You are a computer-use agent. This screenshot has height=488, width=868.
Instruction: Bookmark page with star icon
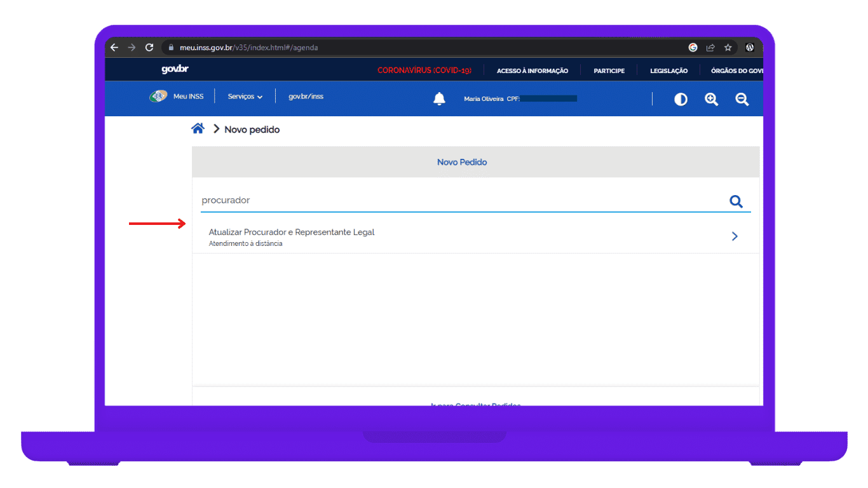click(x=728, y=48)
